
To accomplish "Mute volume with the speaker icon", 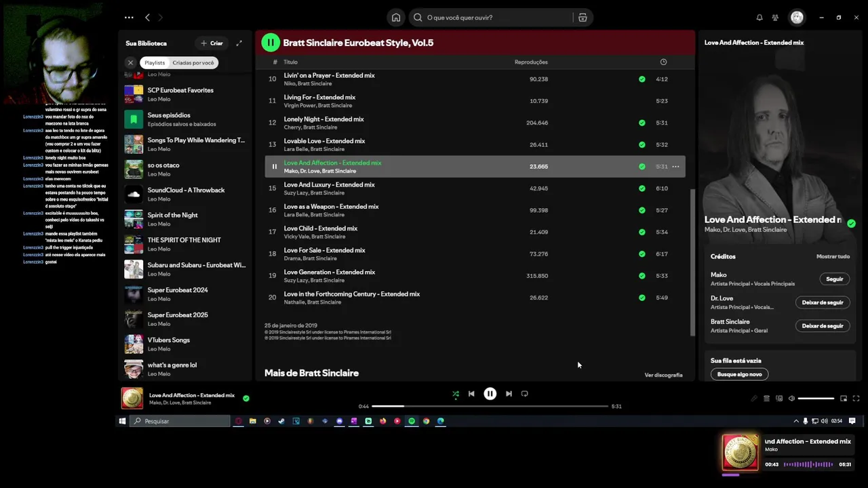I will (791, 399).
